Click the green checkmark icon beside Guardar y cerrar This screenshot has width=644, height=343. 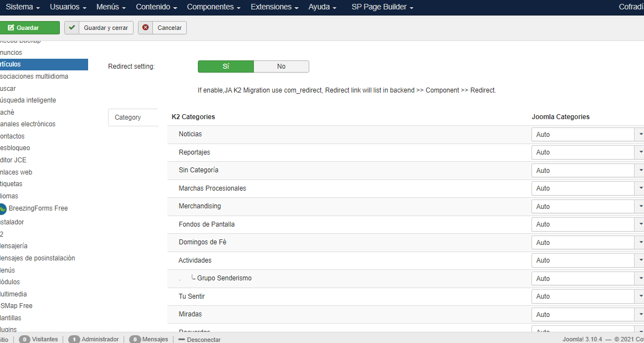tap(72, 28)
